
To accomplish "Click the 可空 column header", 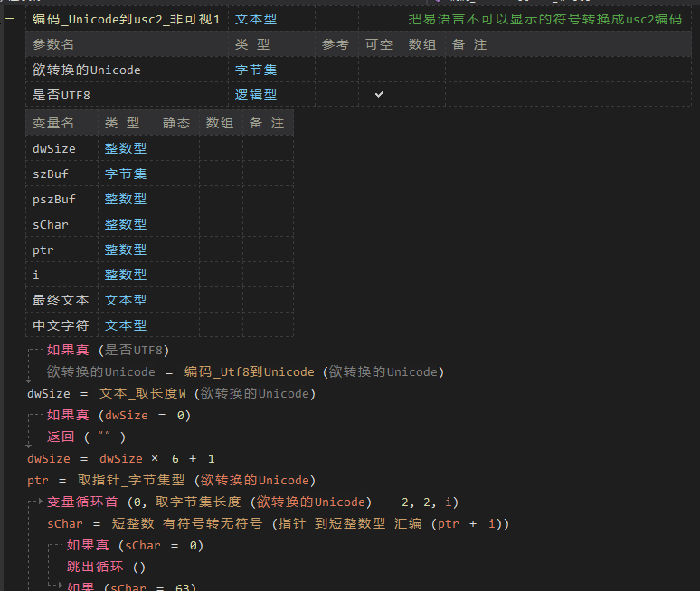I will 379,44.
